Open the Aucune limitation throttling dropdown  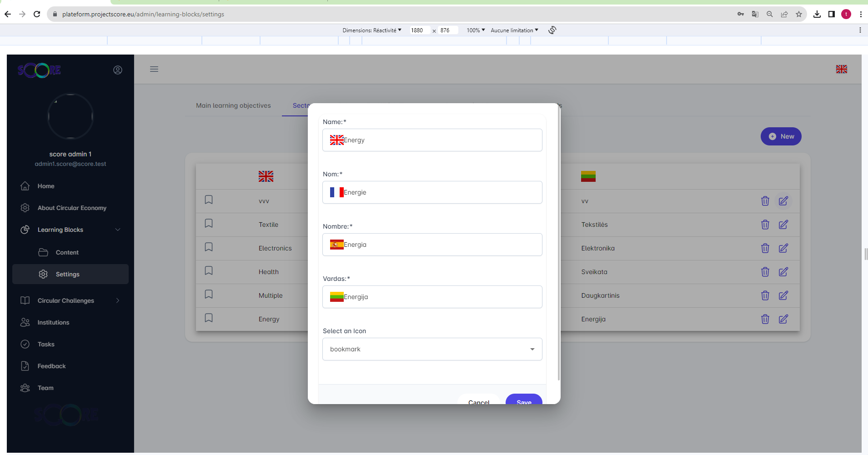514,30
